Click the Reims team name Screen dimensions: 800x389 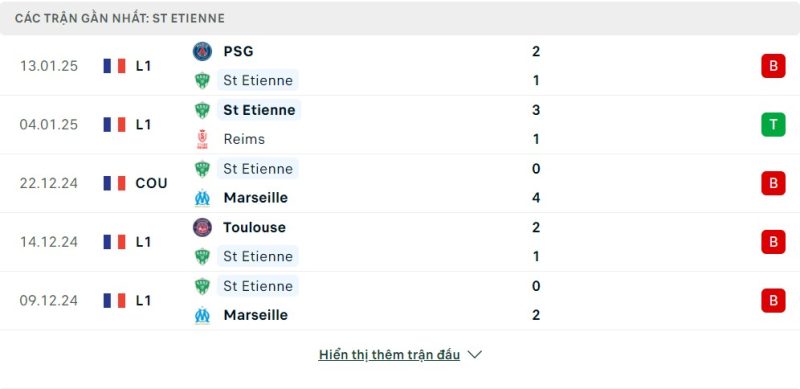244,139
